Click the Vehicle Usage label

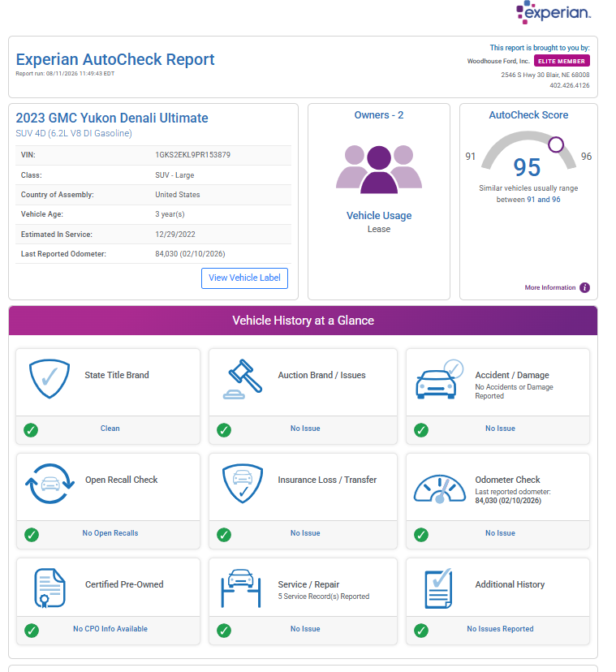click(x=379, y=216)
